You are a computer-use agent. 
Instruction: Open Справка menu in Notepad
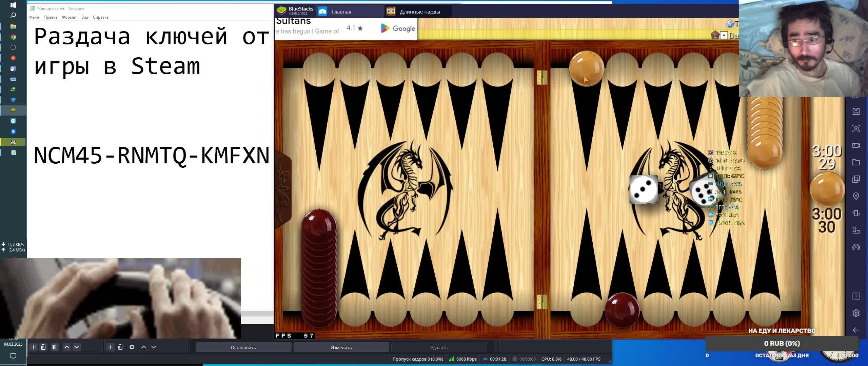(x=101, y=17)
